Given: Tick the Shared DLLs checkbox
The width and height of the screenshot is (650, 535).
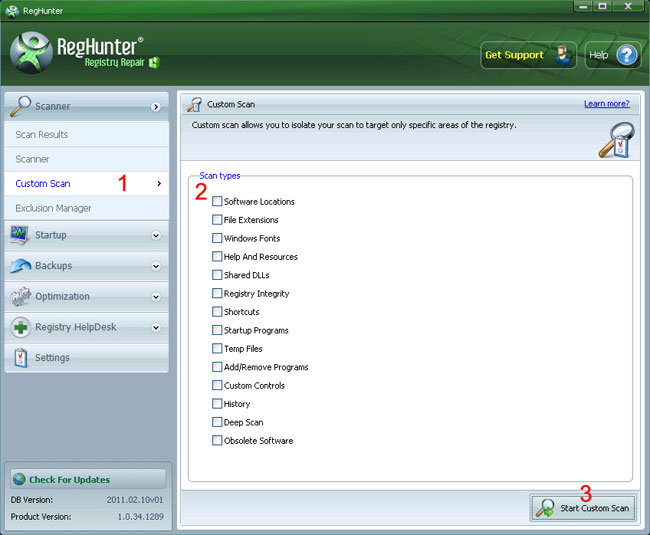Looking at the screenshot, I should [217, 275].
